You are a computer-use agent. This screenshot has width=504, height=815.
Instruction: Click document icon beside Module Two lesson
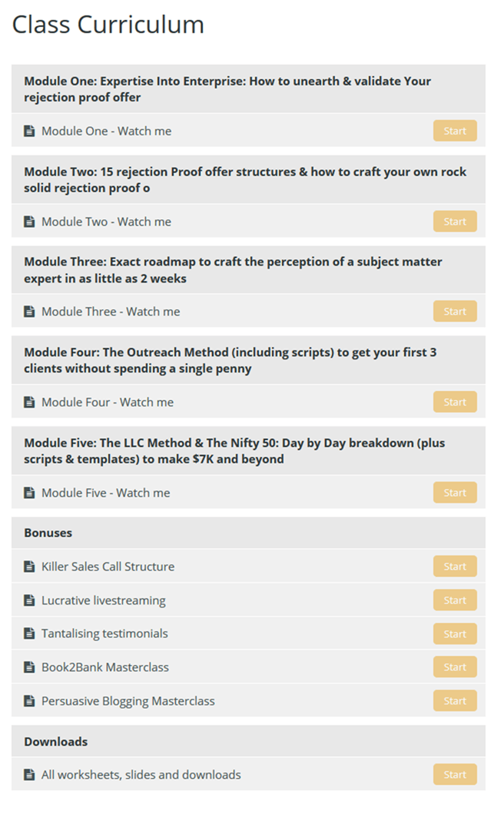(29, 222)
